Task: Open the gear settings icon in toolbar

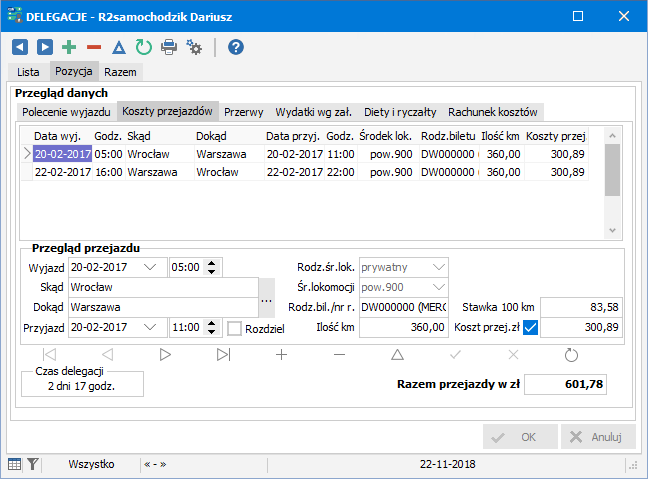Action: (x=194, y=47)
